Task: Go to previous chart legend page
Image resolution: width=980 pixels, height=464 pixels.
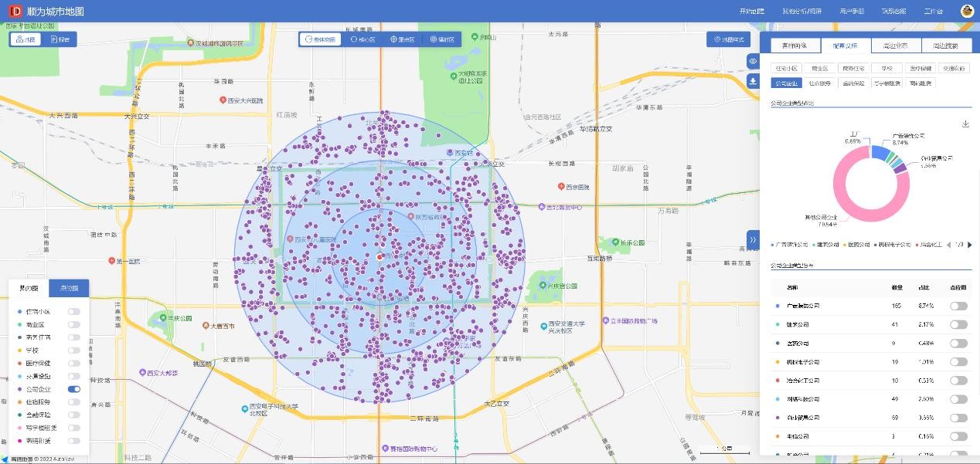Action: tap(949, 245)
